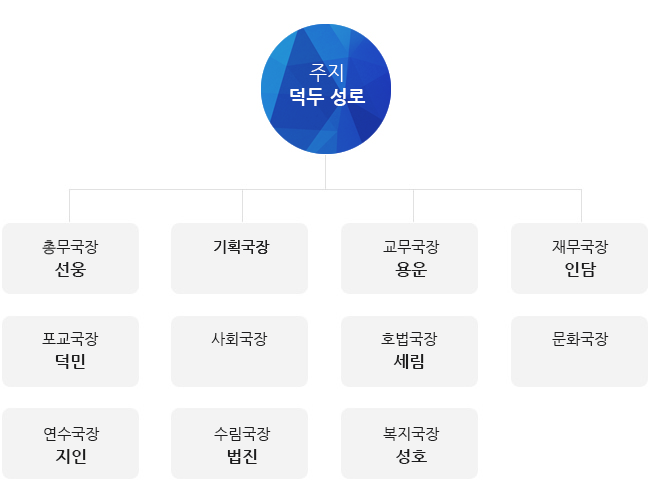Open the 문화국장 box

[579, 351]
